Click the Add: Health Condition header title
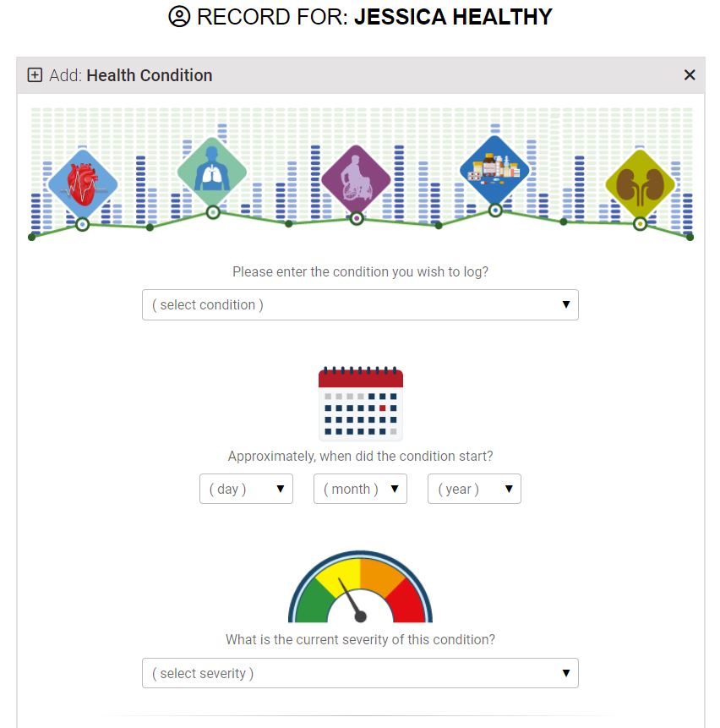 click(131, 75)
